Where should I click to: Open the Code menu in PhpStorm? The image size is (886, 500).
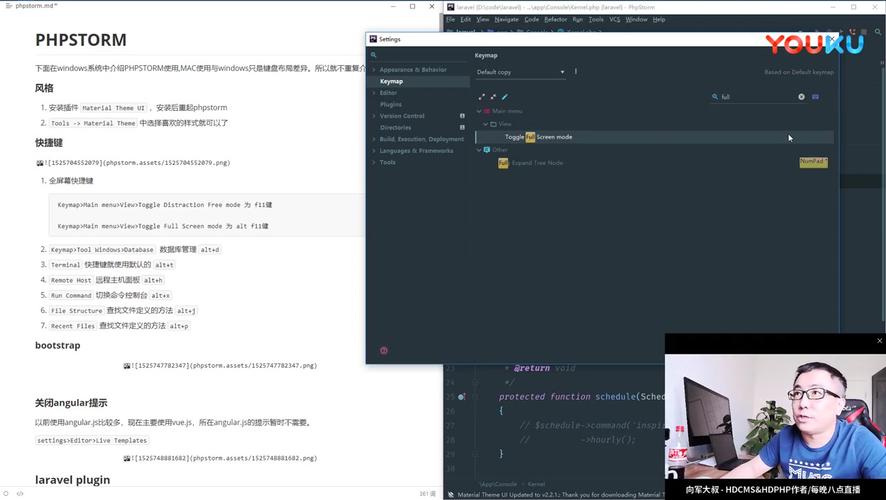[532, 19]
